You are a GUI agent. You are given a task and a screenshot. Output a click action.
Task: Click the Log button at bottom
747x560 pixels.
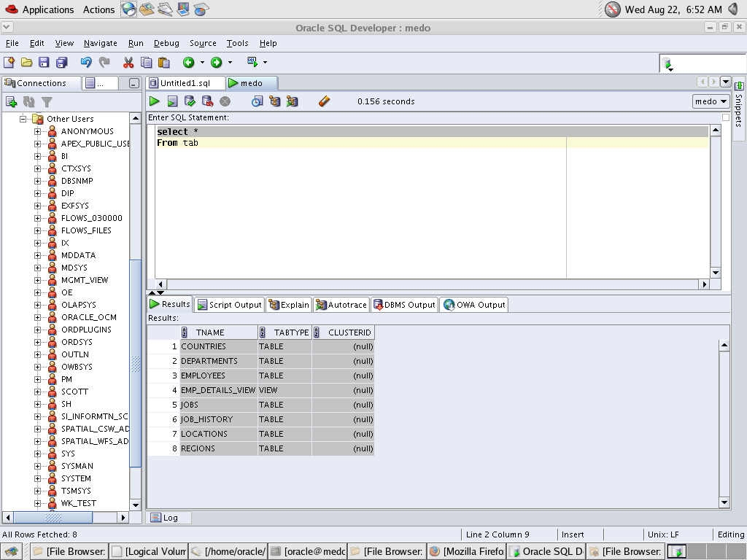point(165,518)
